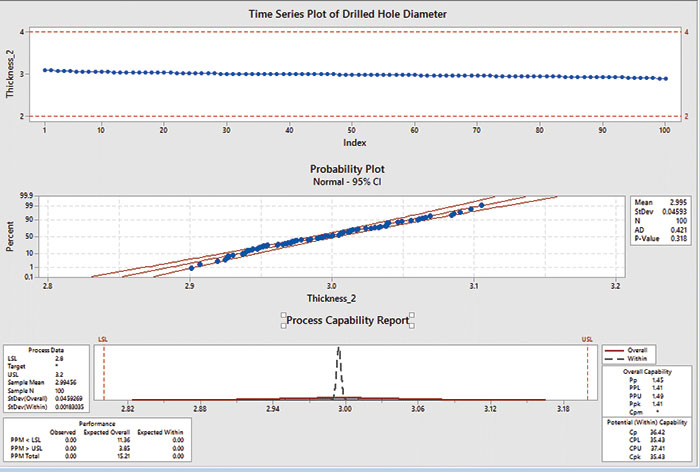Image resolution: width=700 pixels, height=472 pixels.
Task: Select the 'PPM > USL' row label
Action: pos(26,448)
